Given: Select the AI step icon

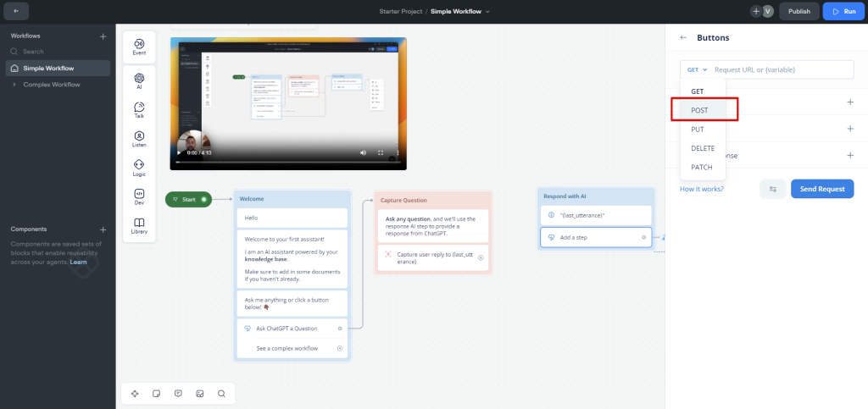Looking at the screenshot, I should [139, 82].
